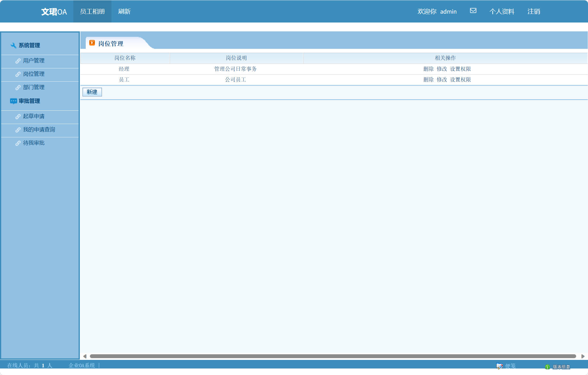
Task: Click the link icon next to 待我审批
Action: [18, 143]
